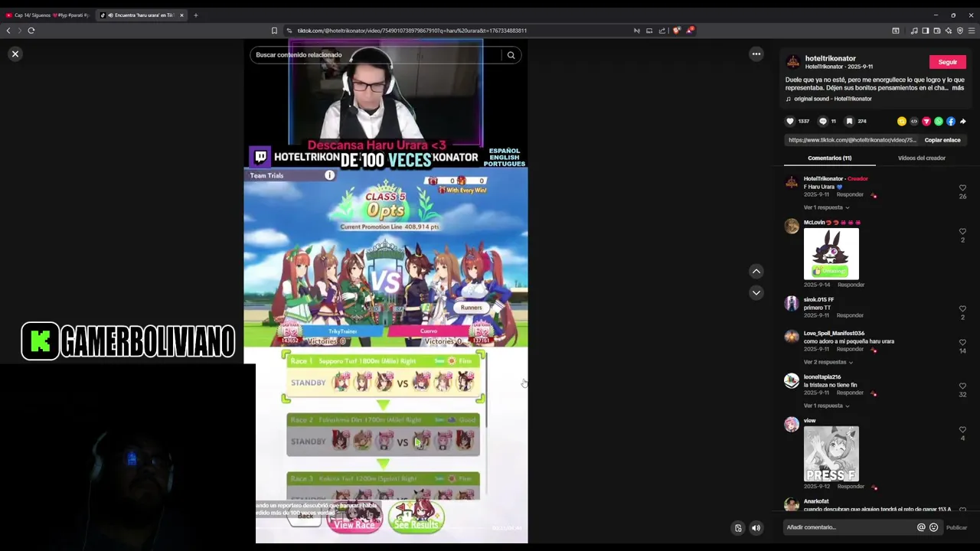Expand 'Ver 1 respuesta' under HotelTrikonator comment

826,207
